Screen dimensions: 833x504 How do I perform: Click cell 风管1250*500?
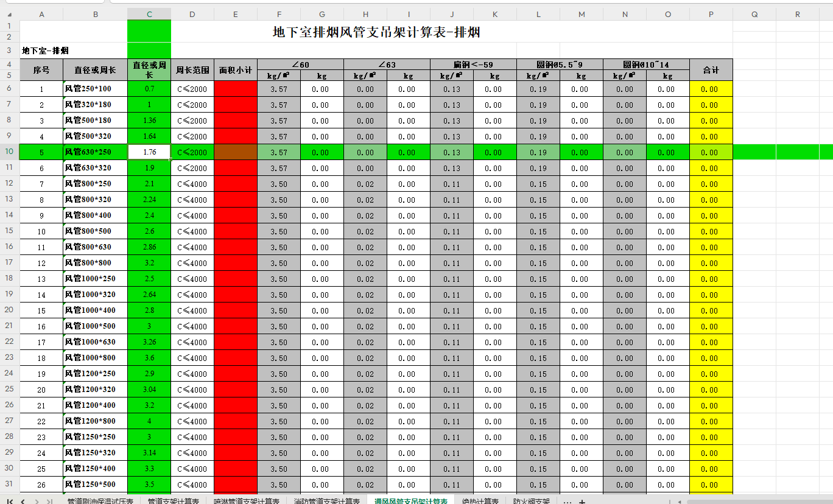[95, 485]
